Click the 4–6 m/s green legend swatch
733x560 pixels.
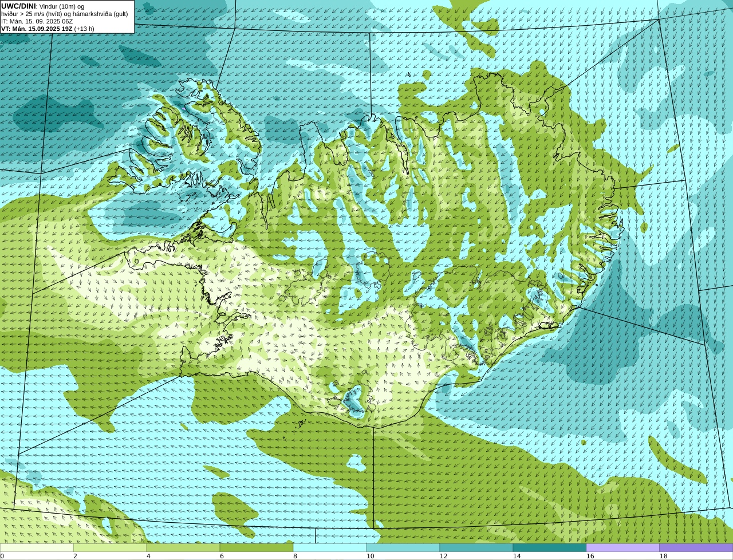[x=183, y=547]
